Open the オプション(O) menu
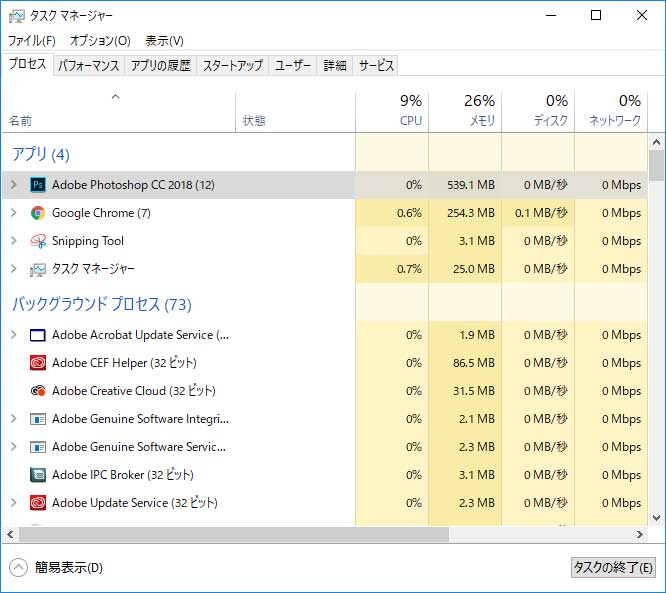 [100, 41]
